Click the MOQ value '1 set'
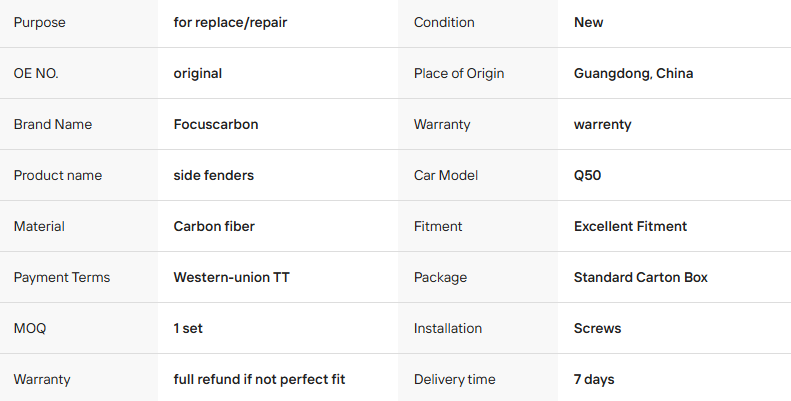This screenshot has width=791, height=401. (x=188, y=328)
